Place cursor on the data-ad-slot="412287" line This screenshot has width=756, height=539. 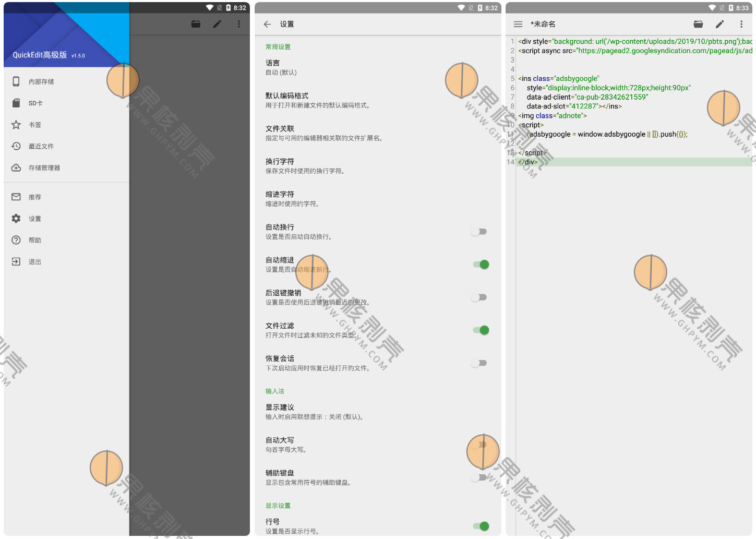[x=574, y=106]
